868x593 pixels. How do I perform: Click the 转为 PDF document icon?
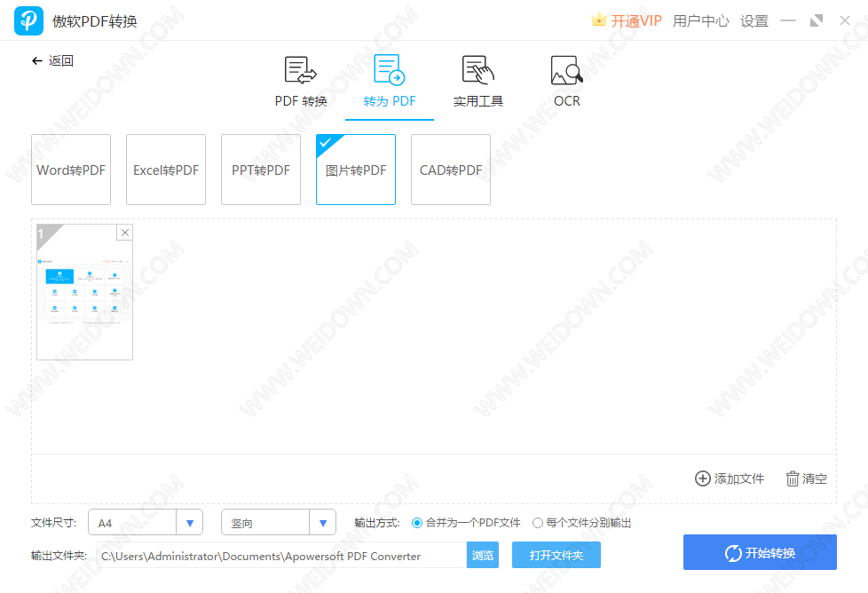389,70
